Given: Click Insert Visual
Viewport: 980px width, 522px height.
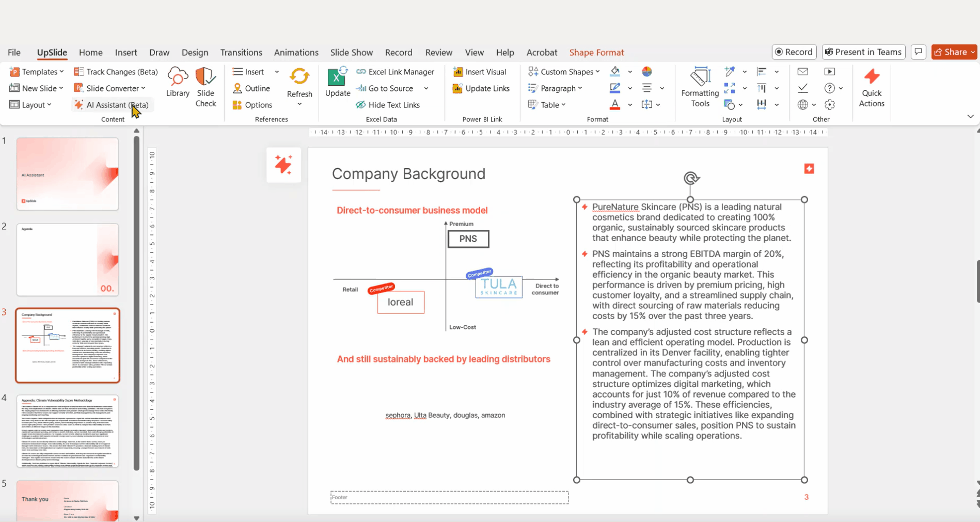Looking at the screenshot, I should pyautogui.click(x=480, y=72).
